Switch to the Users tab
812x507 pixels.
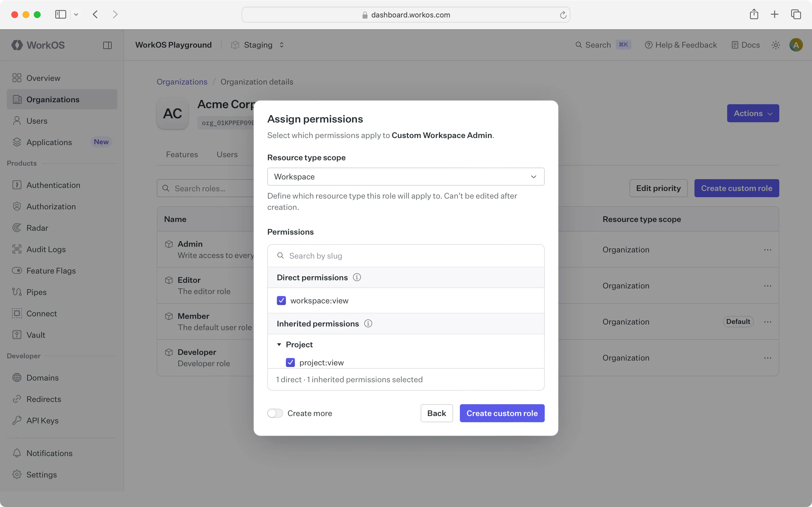coord(227,154)
